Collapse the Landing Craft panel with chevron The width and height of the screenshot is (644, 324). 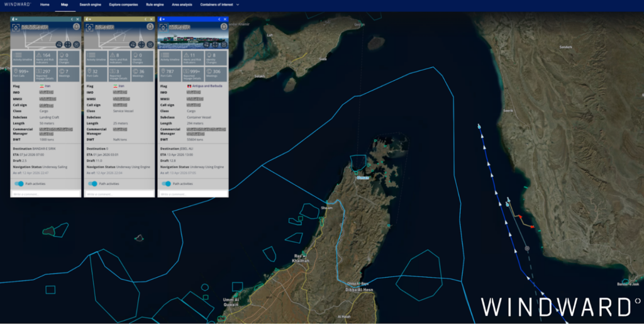click(72, 19)
